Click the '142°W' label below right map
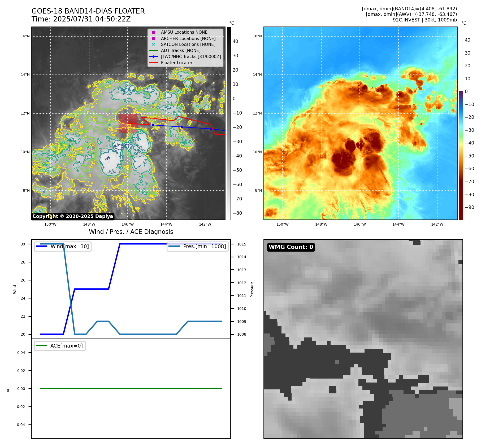The image size is (481, 448). (437, 224)
